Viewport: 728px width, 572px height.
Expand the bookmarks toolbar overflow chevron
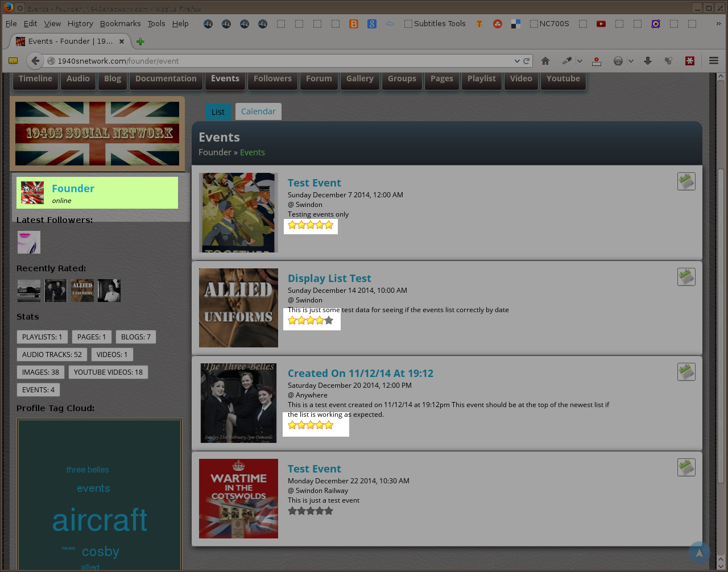tap(718, 24)
